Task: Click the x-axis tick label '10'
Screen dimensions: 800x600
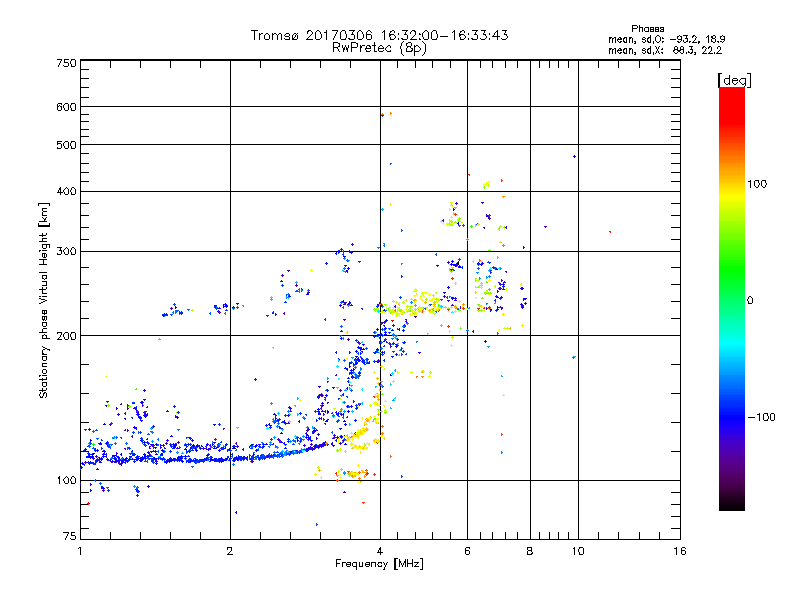Action: click(578, 551)
